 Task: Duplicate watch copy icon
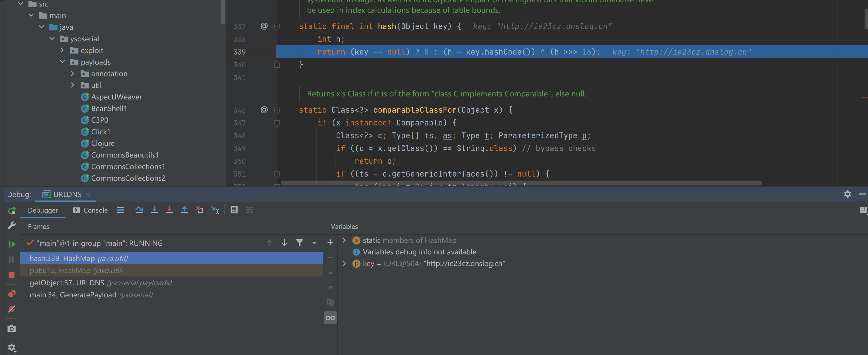331,303
